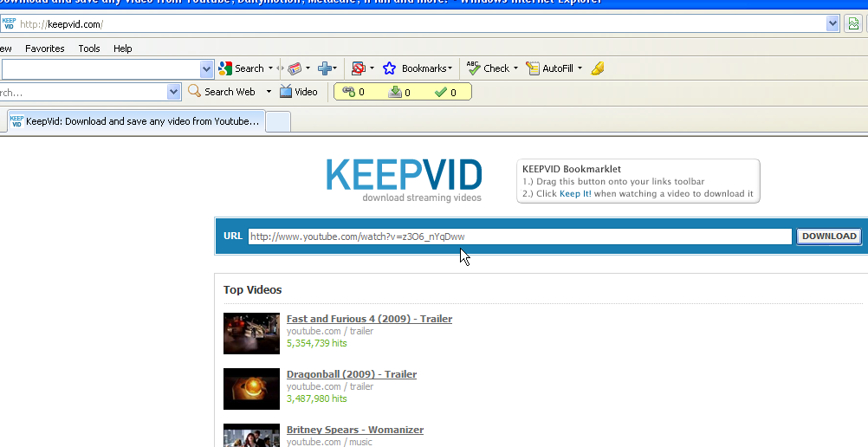Image resolution: width=868 pixels, height=447 pixels.
Task: Open the Tools menu
Action: [89, 49]
